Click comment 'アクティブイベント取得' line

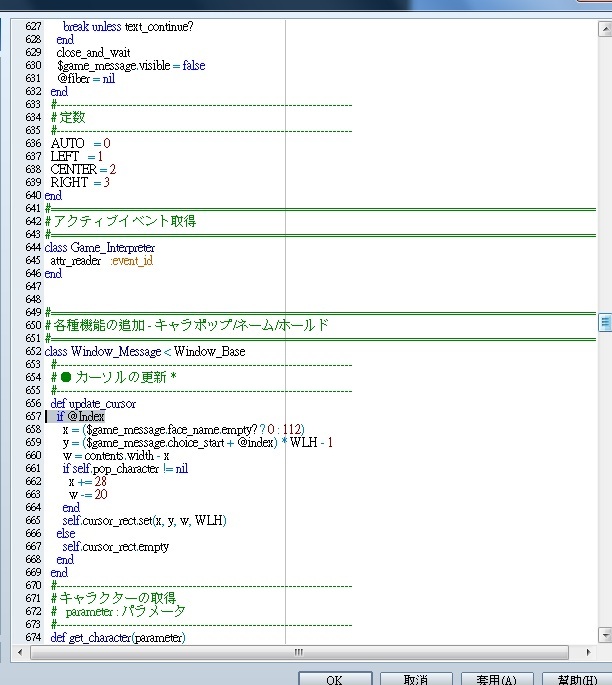coord(120,221)
